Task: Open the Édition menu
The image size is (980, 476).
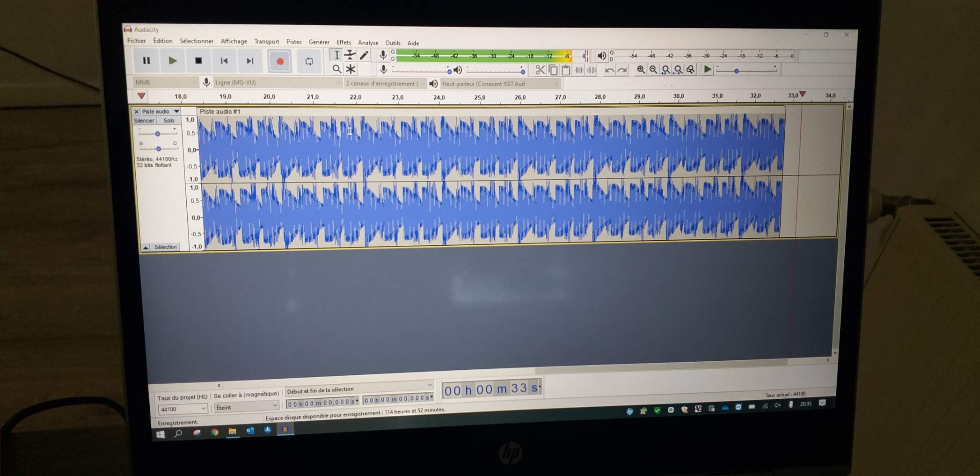Action: coord(162,41)
